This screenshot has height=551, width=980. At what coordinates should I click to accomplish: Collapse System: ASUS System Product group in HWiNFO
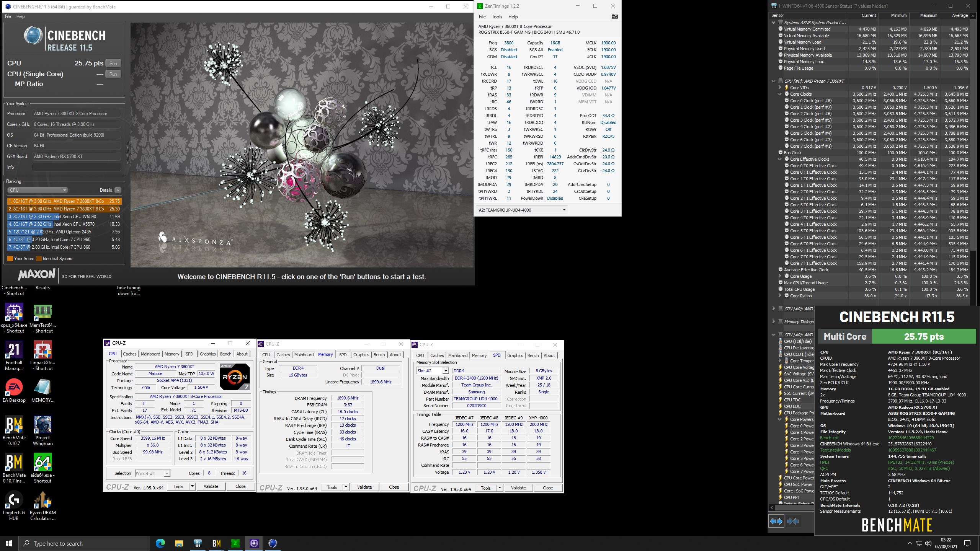[x=774, y=23]
